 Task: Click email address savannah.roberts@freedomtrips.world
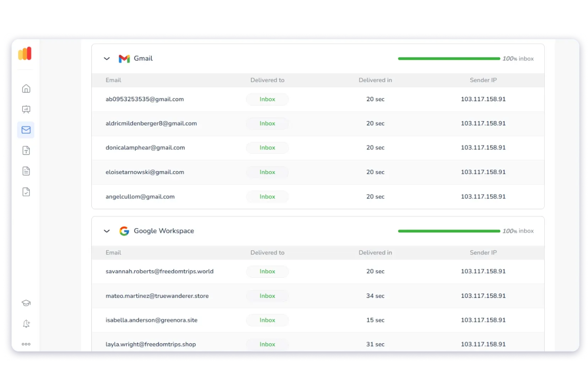coord(160,271)
